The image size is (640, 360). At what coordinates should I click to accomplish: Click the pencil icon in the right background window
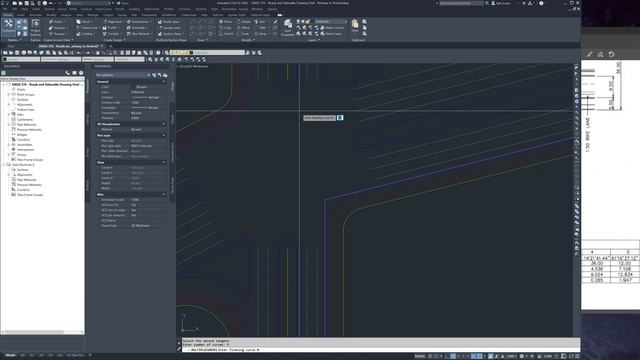[x=589, y=54]
